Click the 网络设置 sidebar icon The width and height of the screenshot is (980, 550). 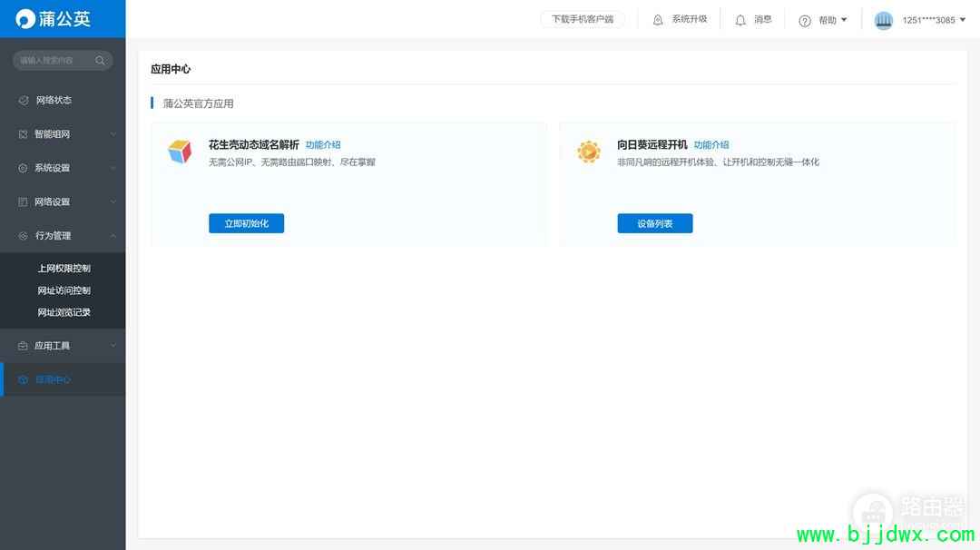coord(23,201)
